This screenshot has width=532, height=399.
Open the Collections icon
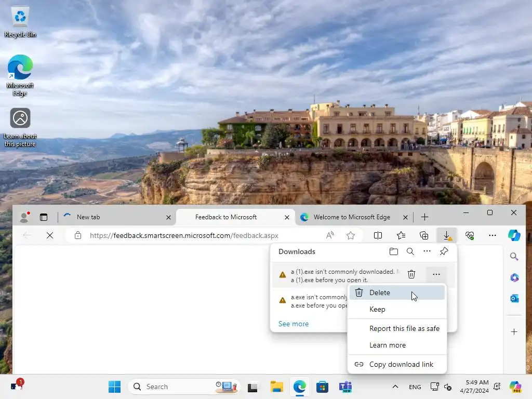pos(424,235)
